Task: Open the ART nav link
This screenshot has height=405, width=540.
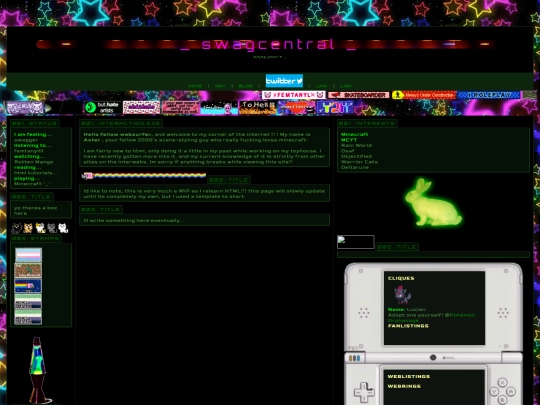Action: (x=220, y=86)
